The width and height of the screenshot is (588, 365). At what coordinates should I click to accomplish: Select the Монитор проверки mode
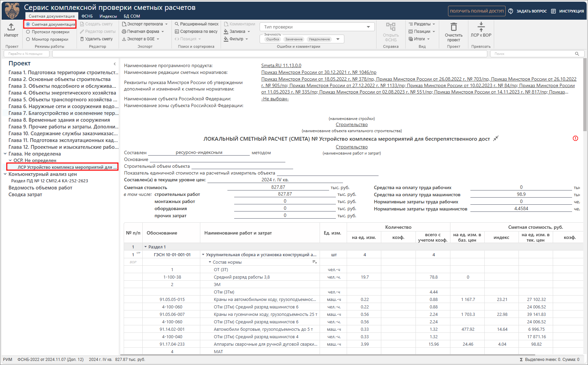click(28, 39)
